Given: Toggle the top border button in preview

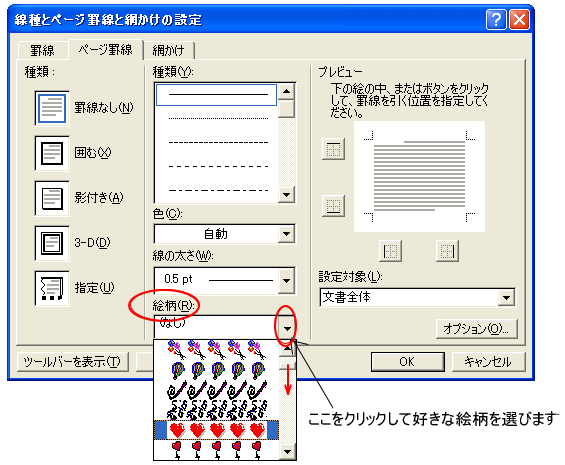Looking at the screenshot, I should click(x=333, y=149).
